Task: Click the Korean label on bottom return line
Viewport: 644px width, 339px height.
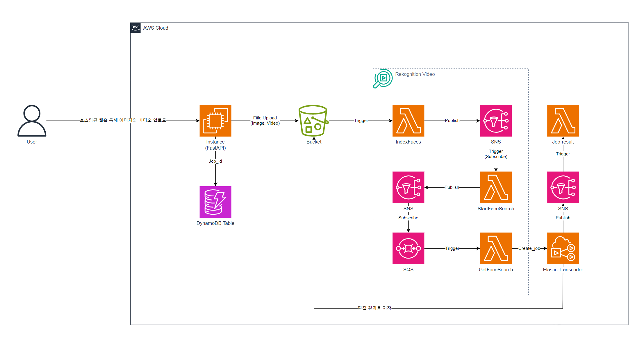Action: (374, 308)
